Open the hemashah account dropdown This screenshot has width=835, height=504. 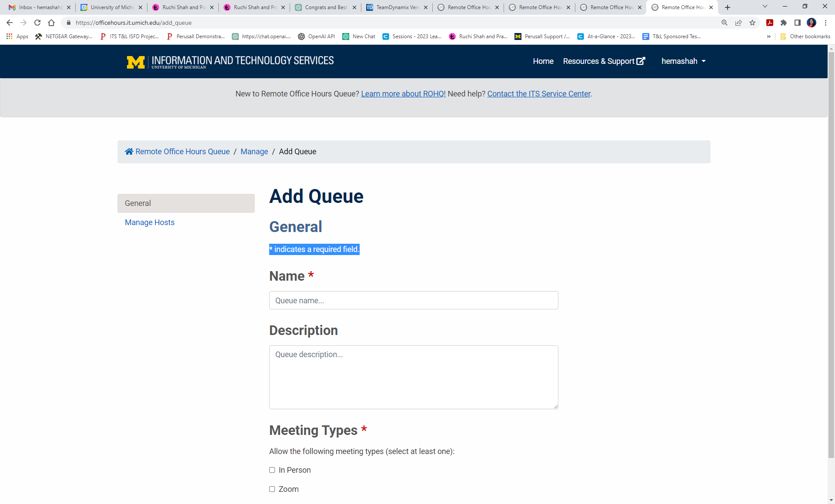(683, 61)
